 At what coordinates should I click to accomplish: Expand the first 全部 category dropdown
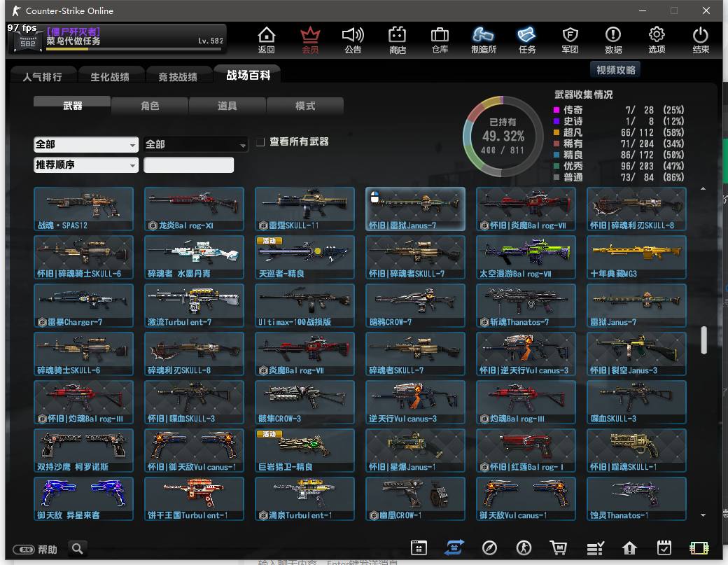[x=86, y=144]
